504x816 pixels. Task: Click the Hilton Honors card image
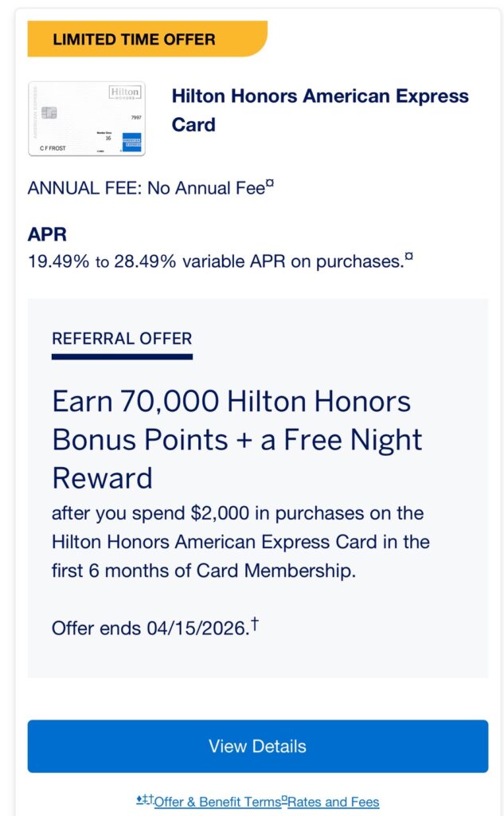tap(86, 118)
